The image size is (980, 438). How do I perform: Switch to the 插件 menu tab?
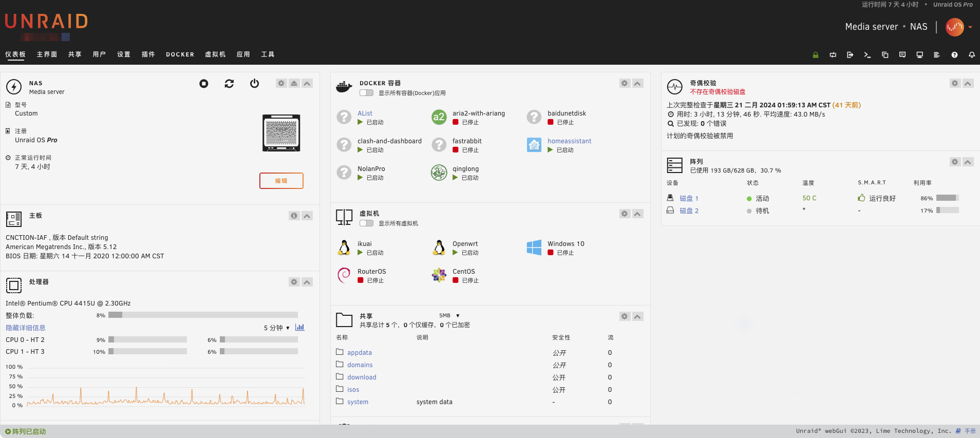tap(148, 54)
